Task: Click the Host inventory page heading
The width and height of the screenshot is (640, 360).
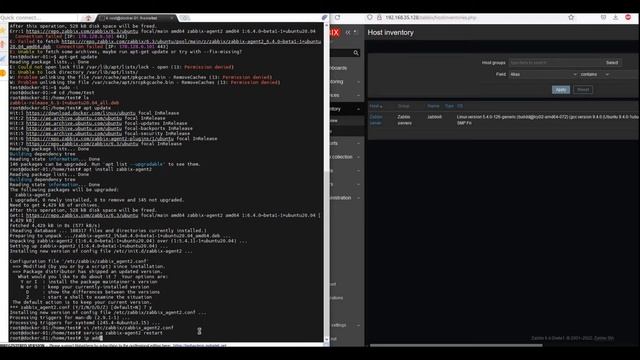Action: (x=391, y=33)
